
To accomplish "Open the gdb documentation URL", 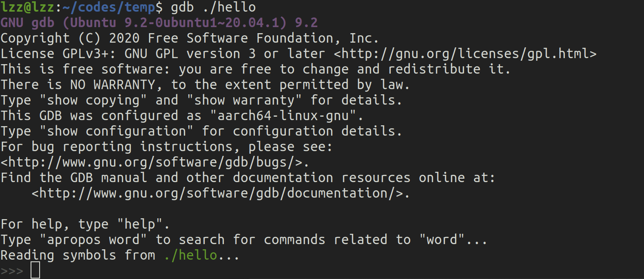I will (217, 193).
